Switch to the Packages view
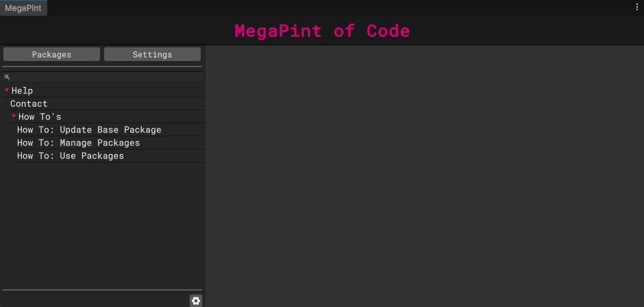 (52, 54)
